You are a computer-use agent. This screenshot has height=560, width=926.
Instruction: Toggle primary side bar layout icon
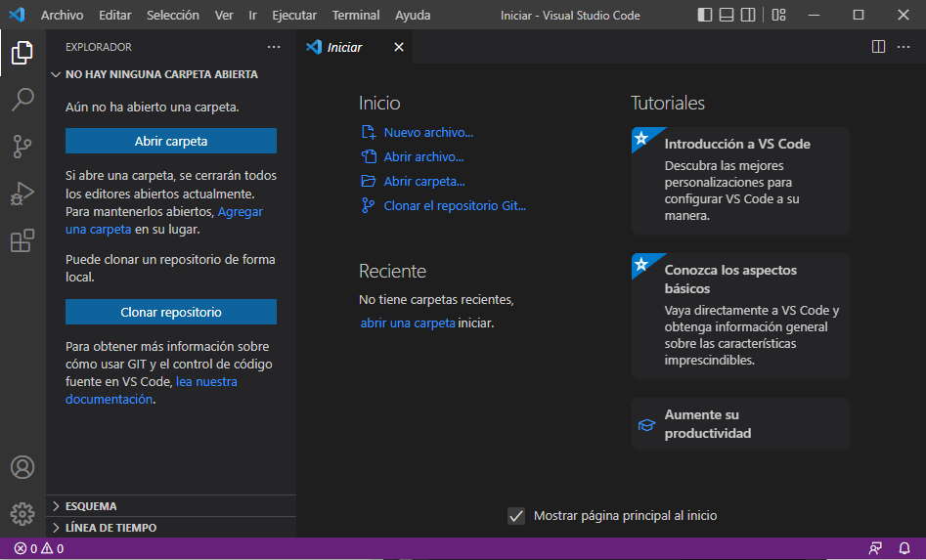(705, 15)
